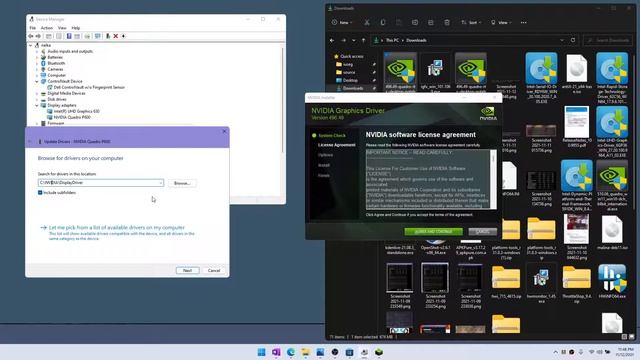Open Desktop in Quick access sidebar

click(350, 80)
